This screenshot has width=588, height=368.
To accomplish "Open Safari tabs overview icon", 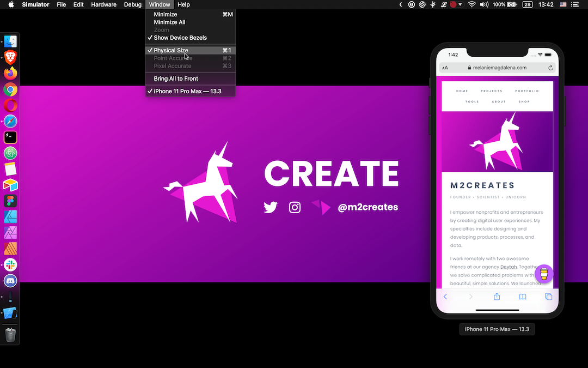I will click(x=548, y=297).
